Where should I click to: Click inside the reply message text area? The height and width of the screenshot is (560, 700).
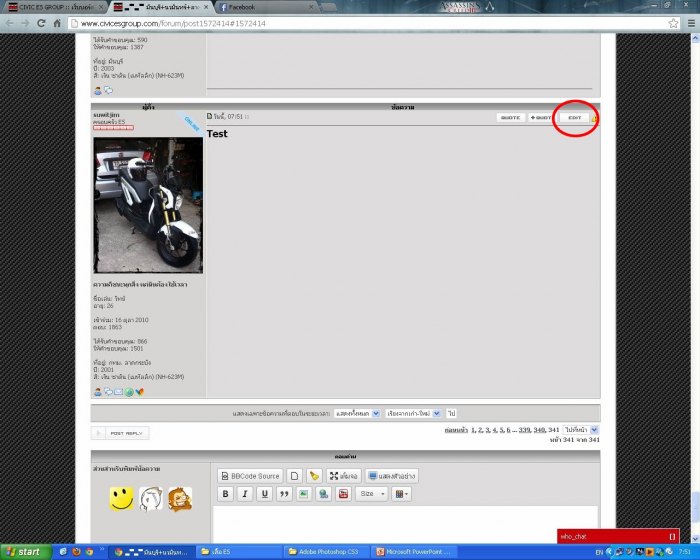point(405,525)
